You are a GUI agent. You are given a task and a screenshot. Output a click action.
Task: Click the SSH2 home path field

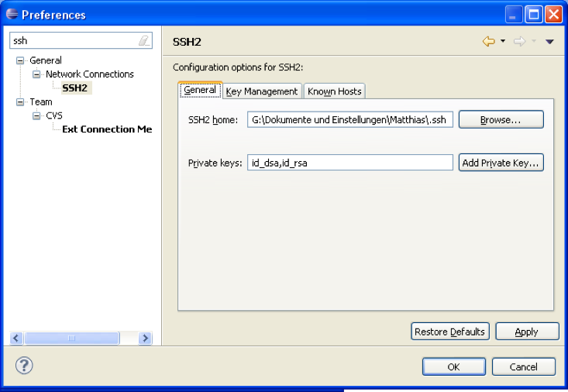point(349,120)
